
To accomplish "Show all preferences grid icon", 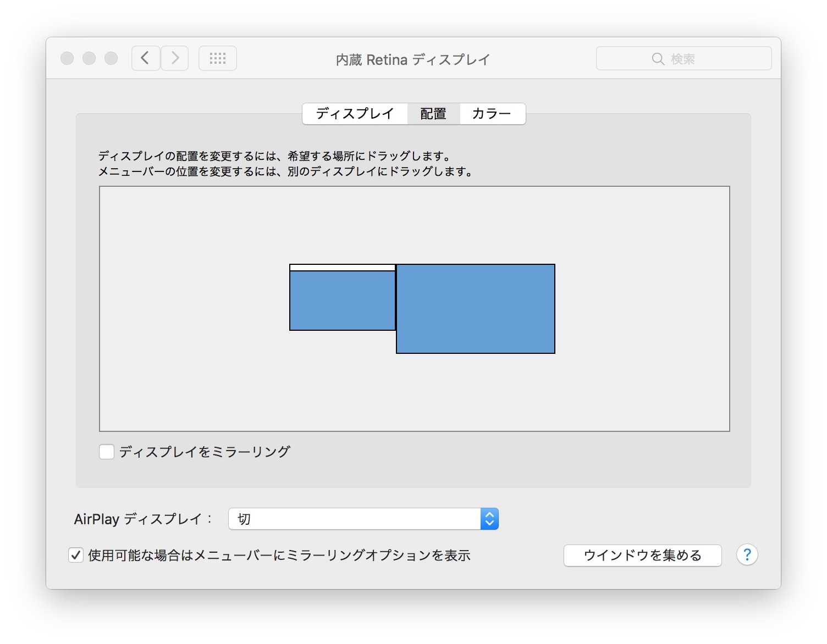I will tap(218, 58).
